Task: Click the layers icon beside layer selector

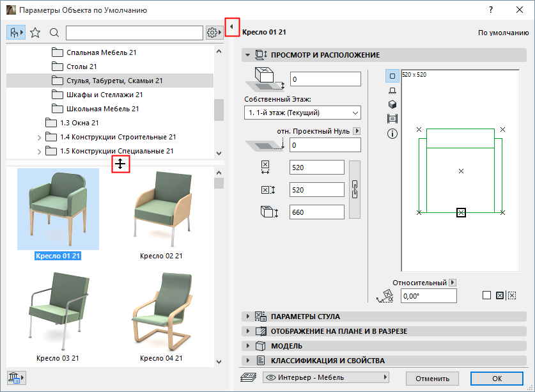Action: click(249, 377)
